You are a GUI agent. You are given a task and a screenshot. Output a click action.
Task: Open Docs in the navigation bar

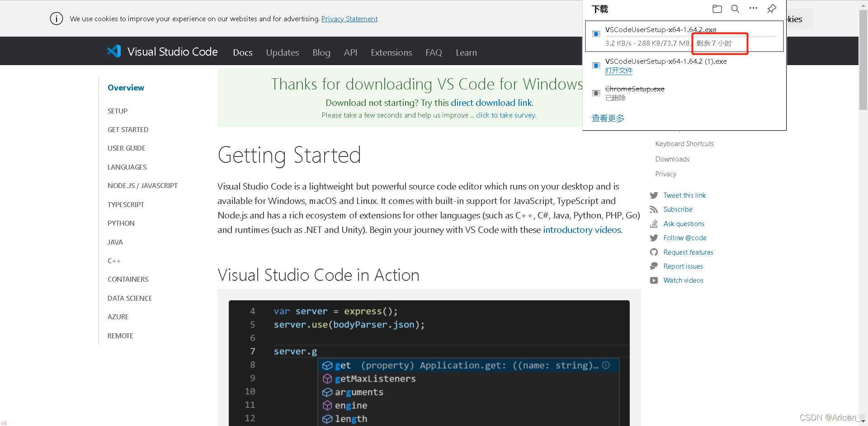point(243,52)
